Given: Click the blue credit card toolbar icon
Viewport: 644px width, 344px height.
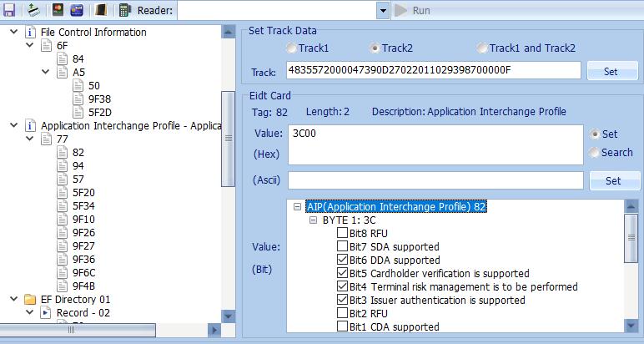Looking at the screenshot, I should [77, 10].
